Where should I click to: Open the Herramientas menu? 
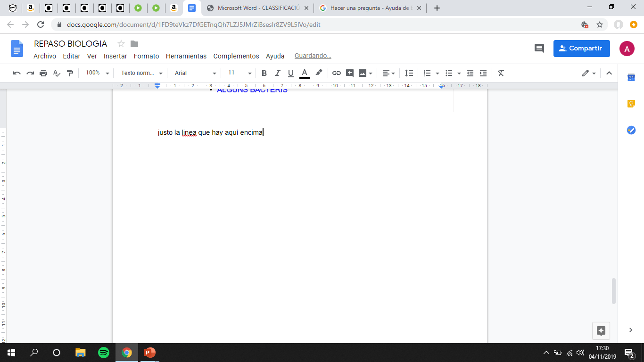pos(186,56)
